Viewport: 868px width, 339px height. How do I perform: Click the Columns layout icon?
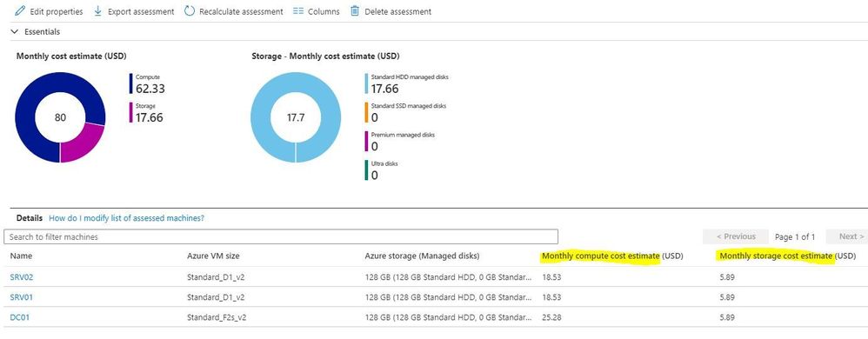pos(297,11)
